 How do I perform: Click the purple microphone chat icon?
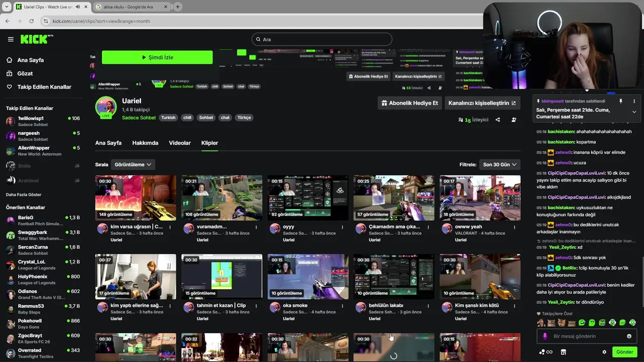(x=545, y=336)
